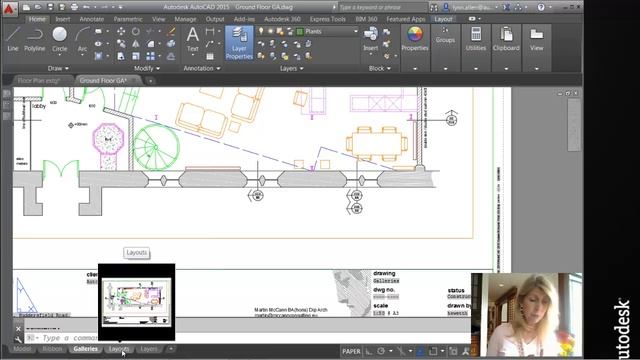
Task: Toggle the ortho/grid icon next to PAPER
Action: coord(369,351)
